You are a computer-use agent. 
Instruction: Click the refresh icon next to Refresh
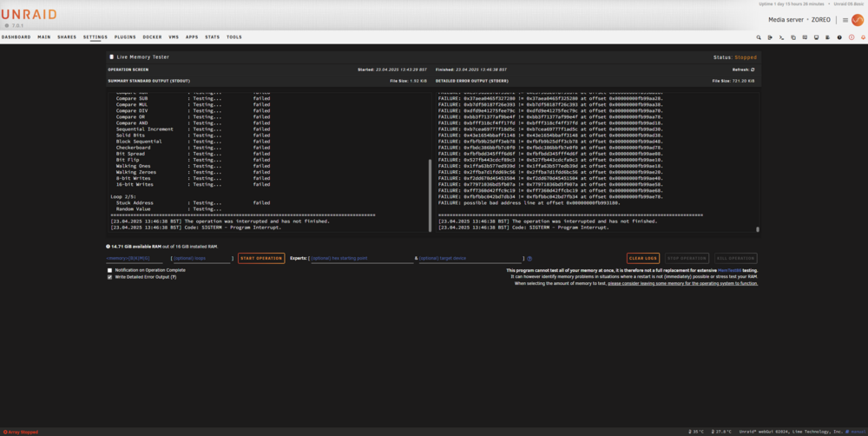pos(753,69)
